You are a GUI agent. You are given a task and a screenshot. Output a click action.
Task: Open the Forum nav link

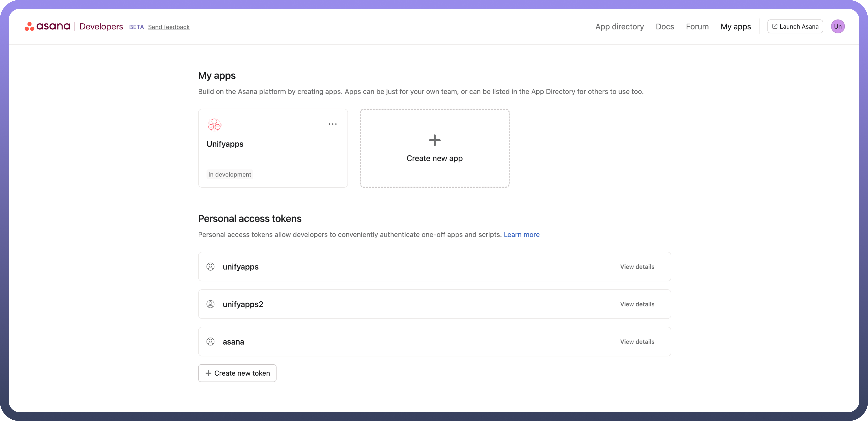697,27
